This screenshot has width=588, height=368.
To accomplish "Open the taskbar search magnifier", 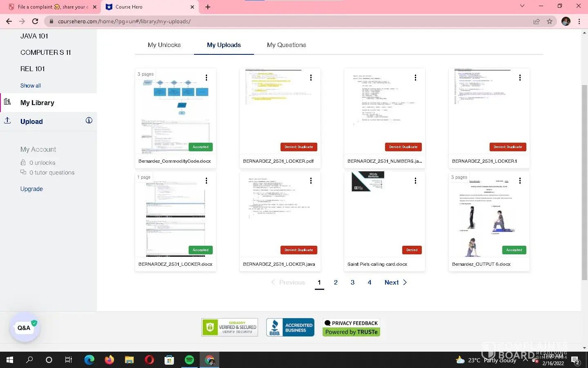I will pos(29,360).
